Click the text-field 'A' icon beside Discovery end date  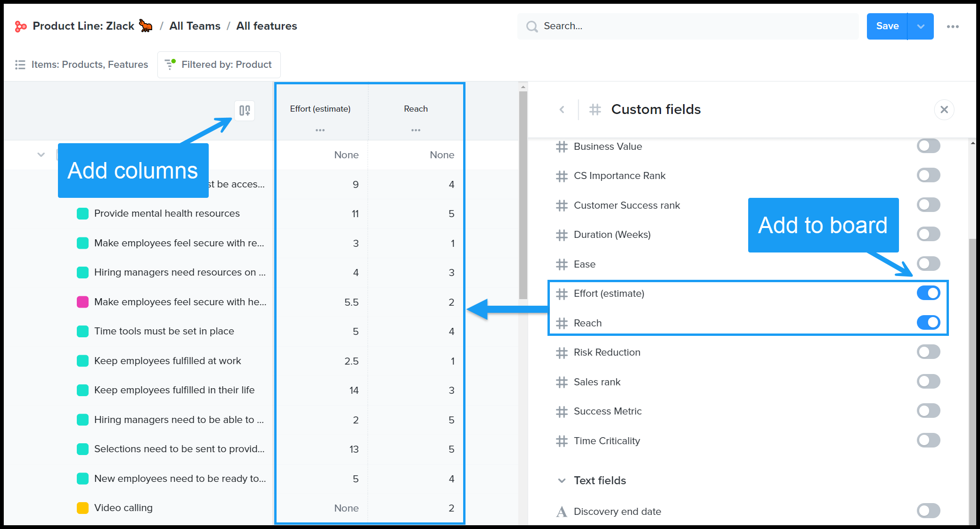[561, 512]
